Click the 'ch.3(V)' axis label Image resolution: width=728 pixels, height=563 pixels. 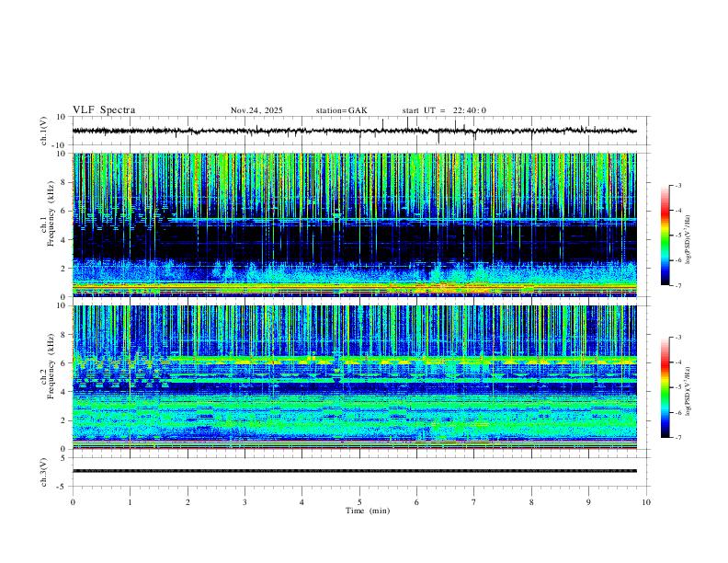pyautogui.click(x=44, y=472)
